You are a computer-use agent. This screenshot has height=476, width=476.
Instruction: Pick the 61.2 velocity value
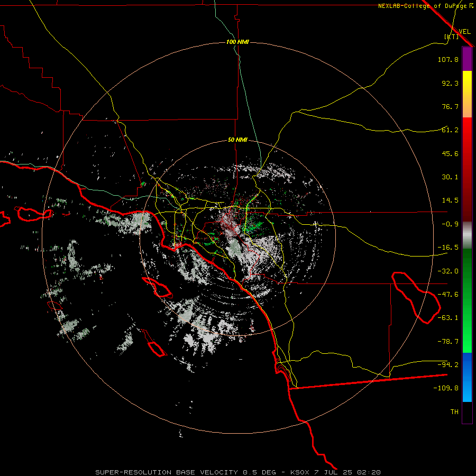450,130
